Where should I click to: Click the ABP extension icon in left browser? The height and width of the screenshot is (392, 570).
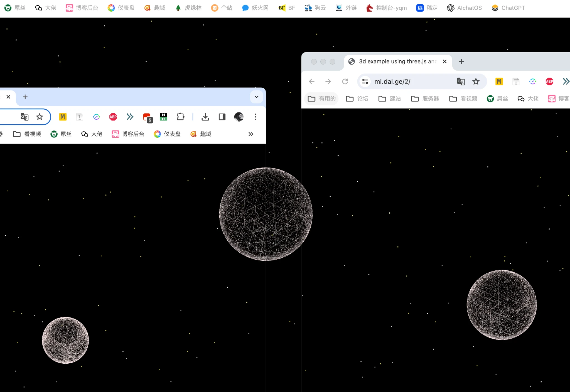pos(113,117)
